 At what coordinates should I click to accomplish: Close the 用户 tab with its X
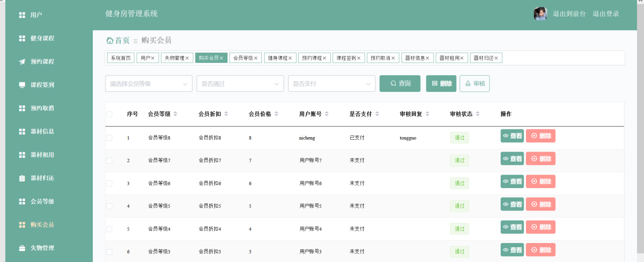pyautogui.click(x=153, y=58)
